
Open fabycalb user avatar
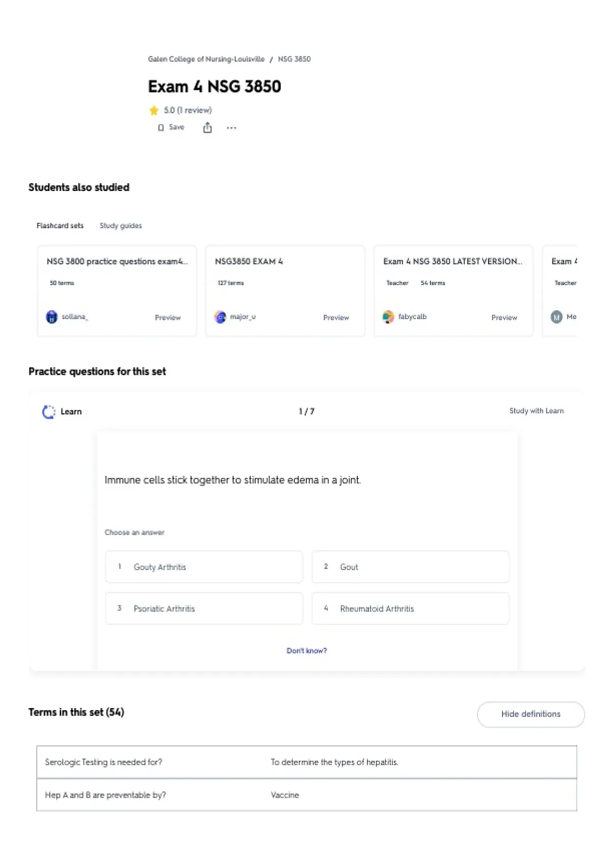click(389, 317)
